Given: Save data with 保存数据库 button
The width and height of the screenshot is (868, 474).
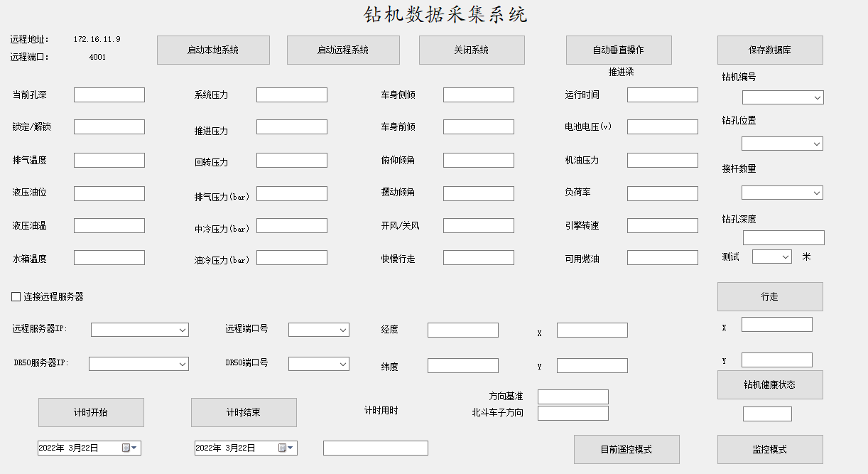Looking at the screenshot, I should pos(770,50).
